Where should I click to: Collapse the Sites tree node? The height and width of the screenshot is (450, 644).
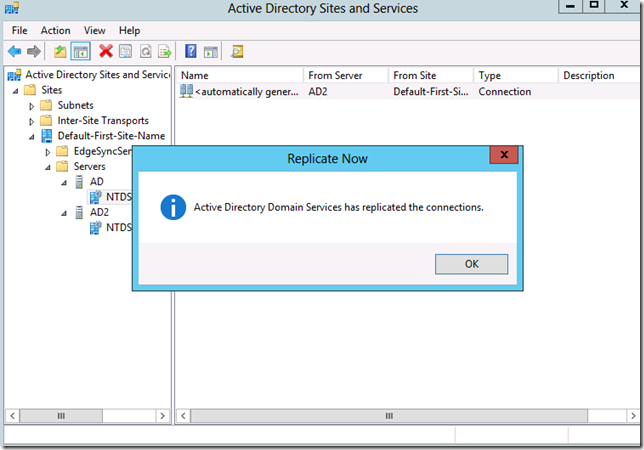16,91
